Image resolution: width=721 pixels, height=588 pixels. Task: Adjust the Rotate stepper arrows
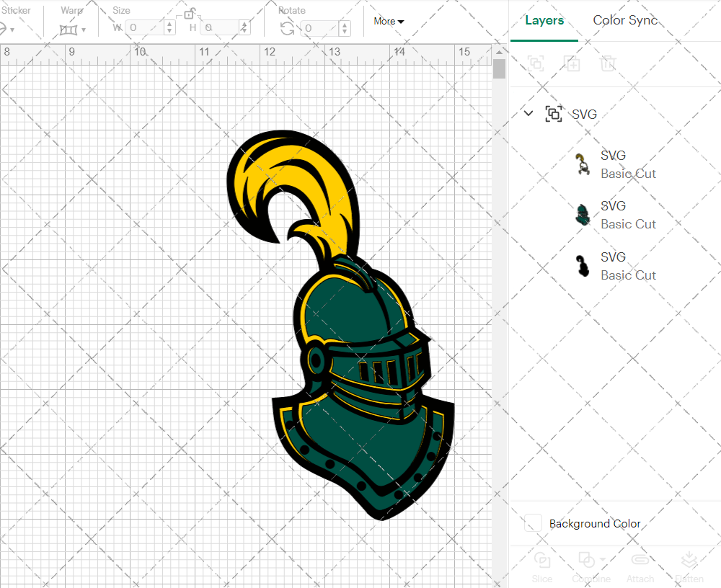[x=345, y=28]
